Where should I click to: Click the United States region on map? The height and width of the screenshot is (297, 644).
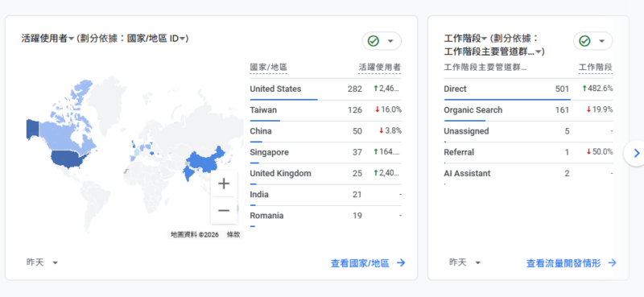(x=68, y=160)
